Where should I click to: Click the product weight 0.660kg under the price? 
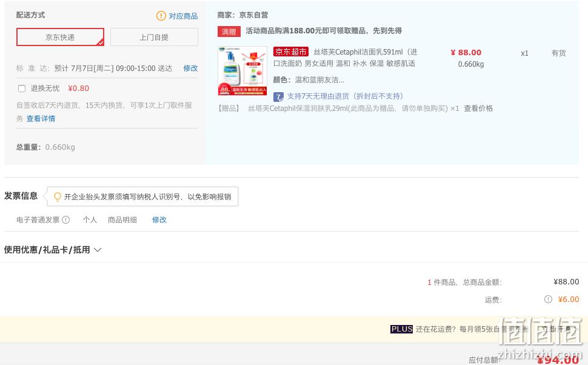tap(471, 64)
